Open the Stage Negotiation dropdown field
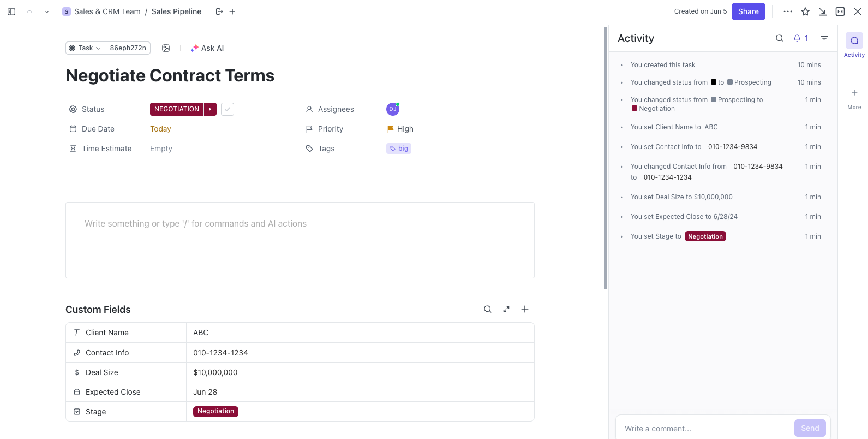This screenshot has height=439, width=868. pos(215,412)
